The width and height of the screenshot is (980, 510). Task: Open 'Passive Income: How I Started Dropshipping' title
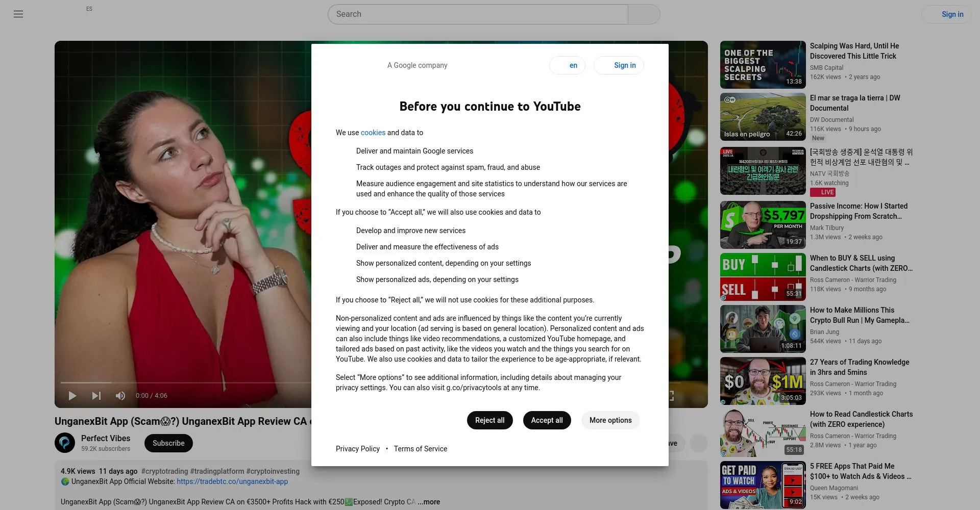pos(859,211)
